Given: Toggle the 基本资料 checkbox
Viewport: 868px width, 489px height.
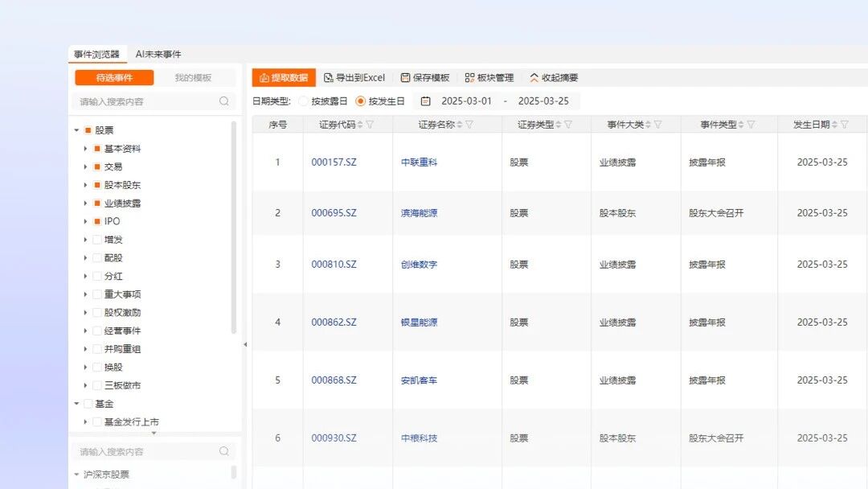Looking at the screenshot, I should click(x=97, y=149).
